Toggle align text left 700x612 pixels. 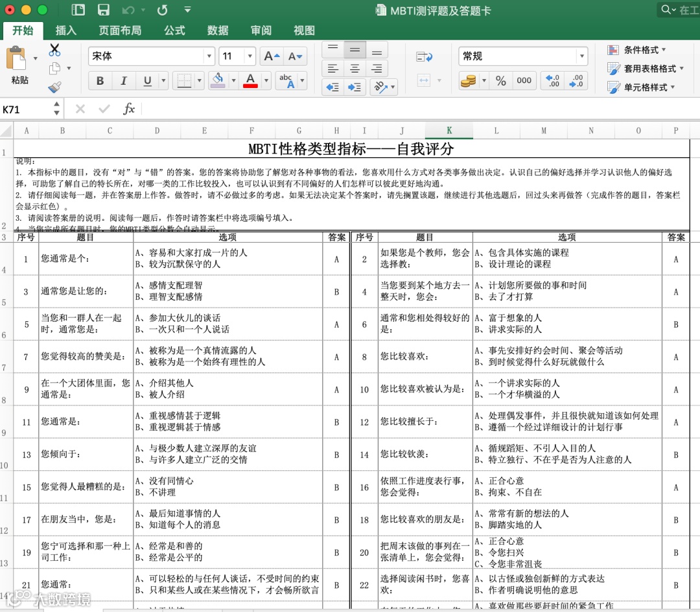tap(333, 68)
